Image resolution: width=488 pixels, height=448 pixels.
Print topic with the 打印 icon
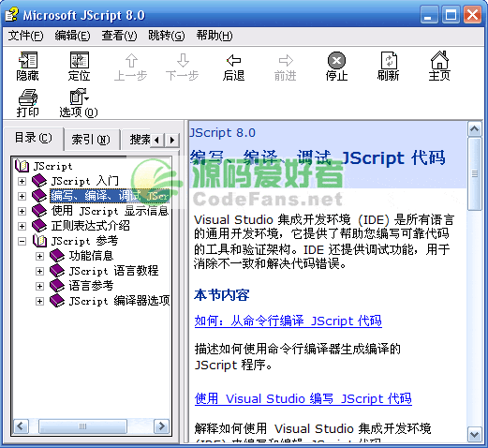(28, 97)
